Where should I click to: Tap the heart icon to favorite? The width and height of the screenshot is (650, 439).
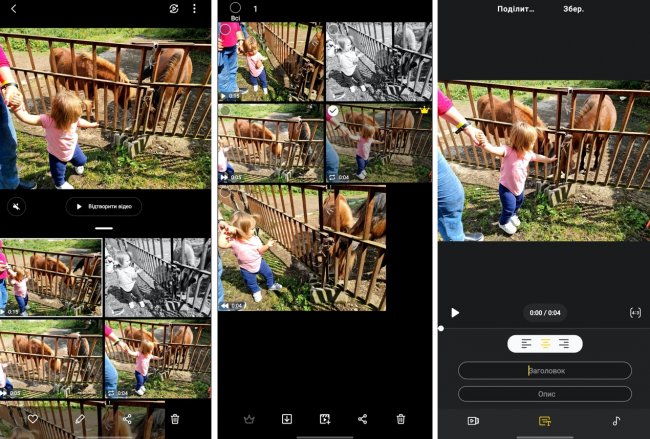tap(33, 419)
